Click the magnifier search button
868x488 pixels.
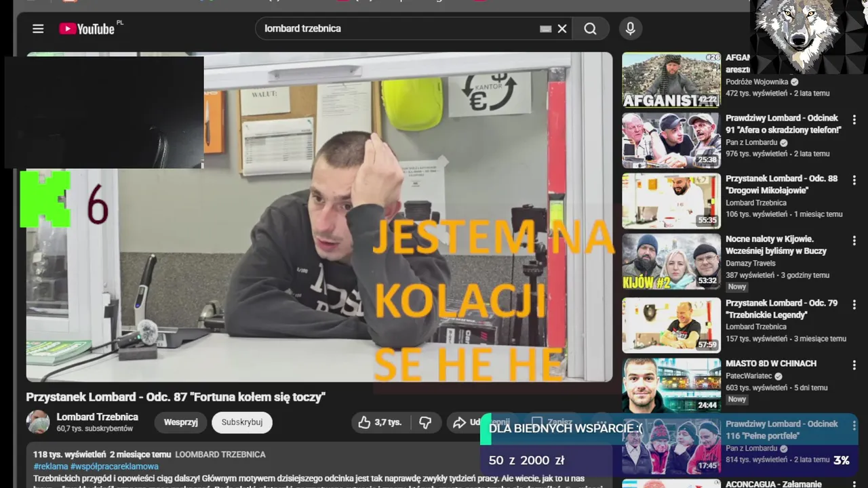tap(590, 28)
